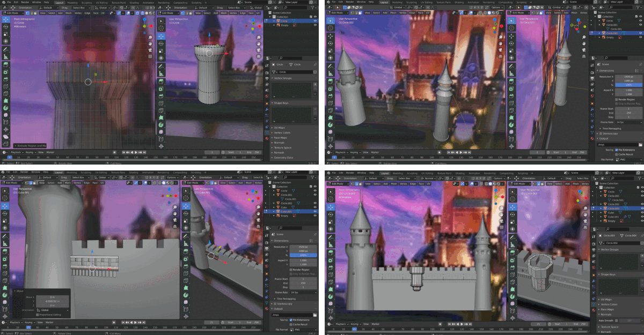Open the Help menu in bottom-right window
The width and height of the screenshot is (644, 335).
pyautogui.click(x=370, y=173)
